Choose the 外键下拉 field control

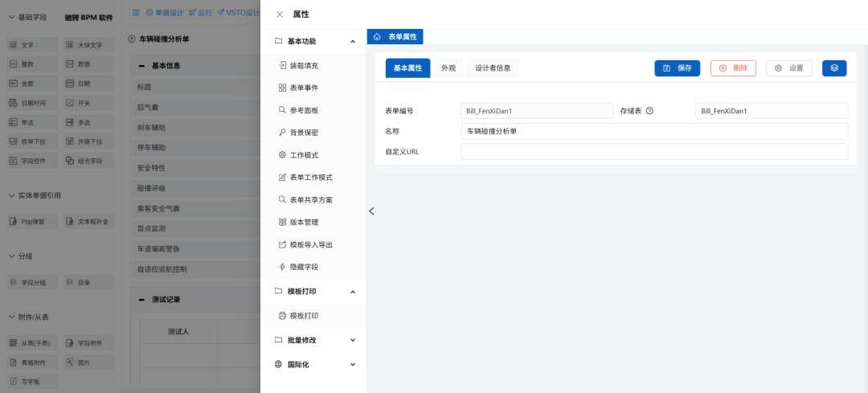pos(88,141)
